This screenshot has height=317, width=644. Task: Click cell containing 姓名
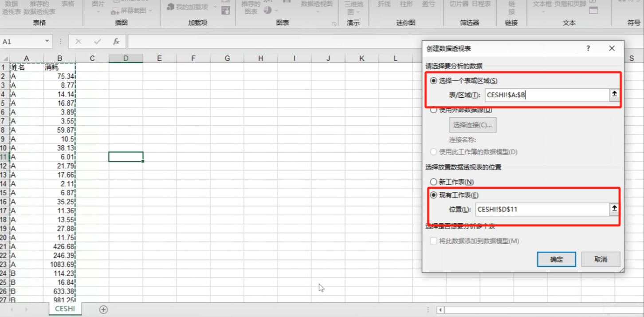[x=26, y=67]
